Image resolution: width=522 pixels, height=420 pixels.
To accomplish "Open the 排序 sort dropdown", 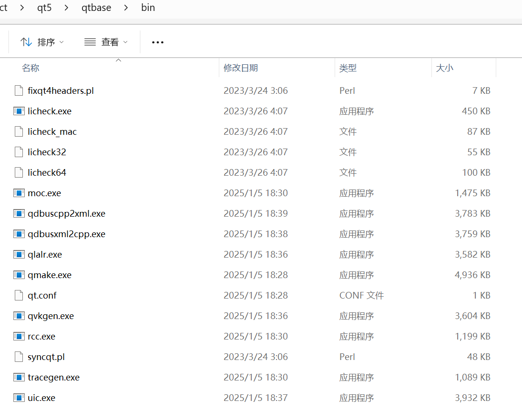I will 42,42.
